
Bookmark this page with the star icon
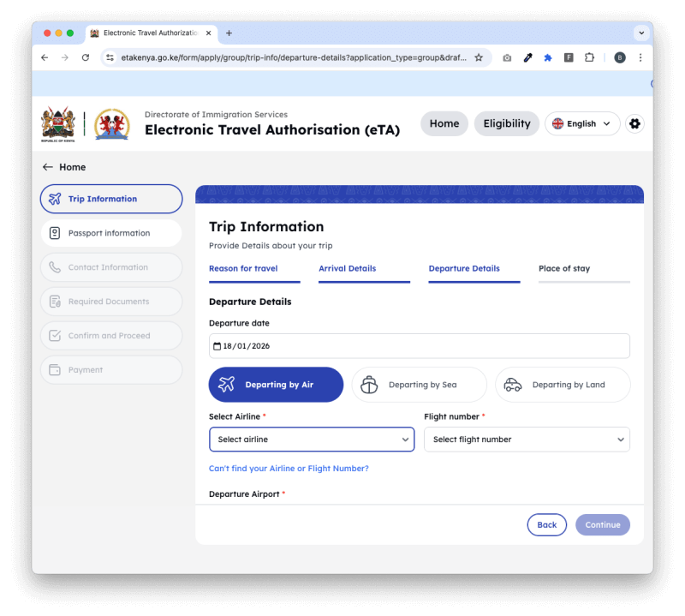[x=479, y=57]
